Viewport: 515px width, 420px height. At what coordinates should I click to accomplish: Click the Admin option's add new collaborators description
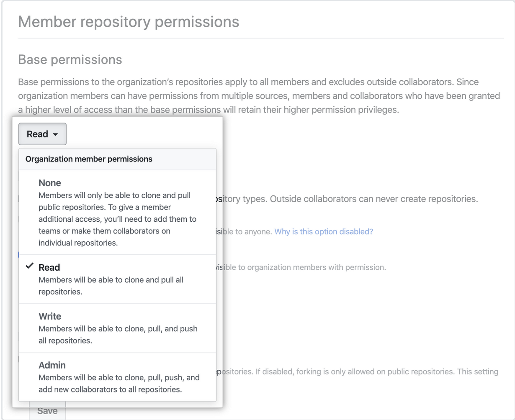click(x=119, y=383)
